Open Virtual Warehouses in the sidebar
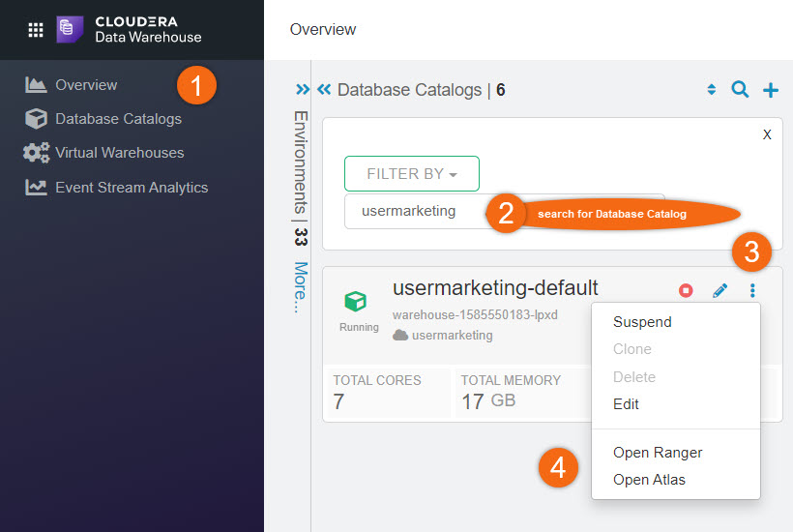 [119, 153]
